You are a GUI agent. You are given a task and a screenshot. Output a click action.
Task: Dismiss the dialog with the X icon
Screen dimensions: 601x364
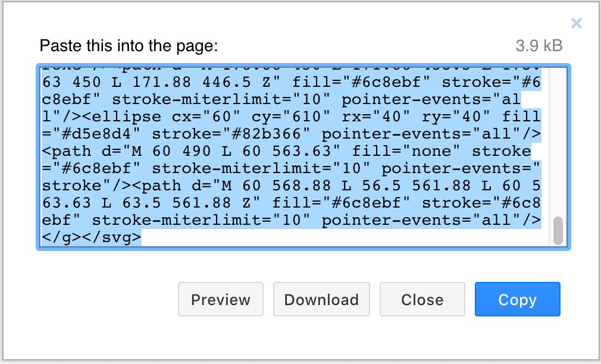click(576, 23)
